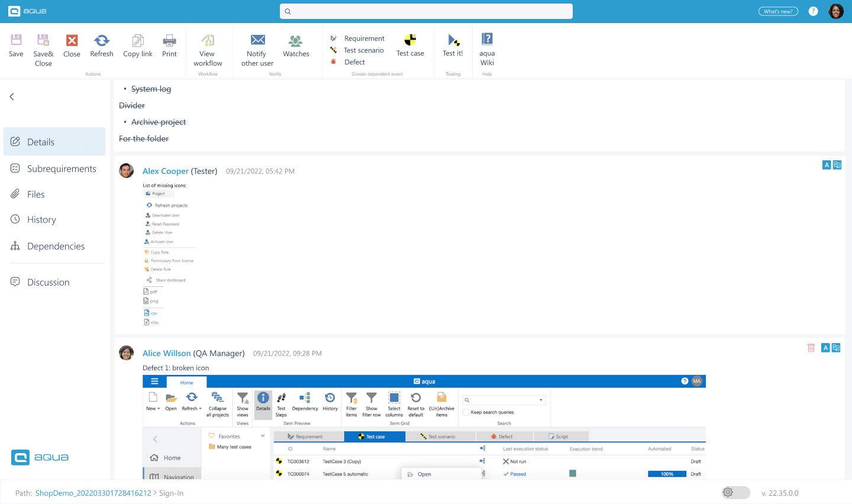
Task: Delete Alice Willson's comment via trash icon
Action: (x=811, y=348)
